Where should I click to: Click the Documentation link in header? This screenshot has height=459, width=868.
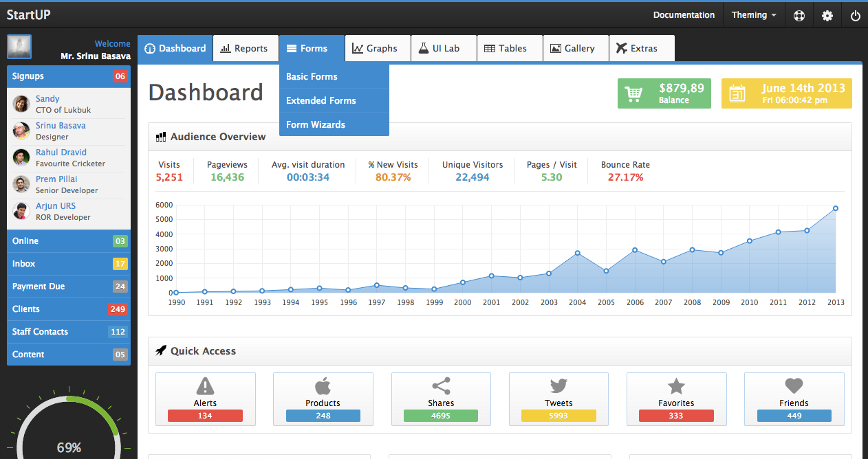(x=684, y=15)
